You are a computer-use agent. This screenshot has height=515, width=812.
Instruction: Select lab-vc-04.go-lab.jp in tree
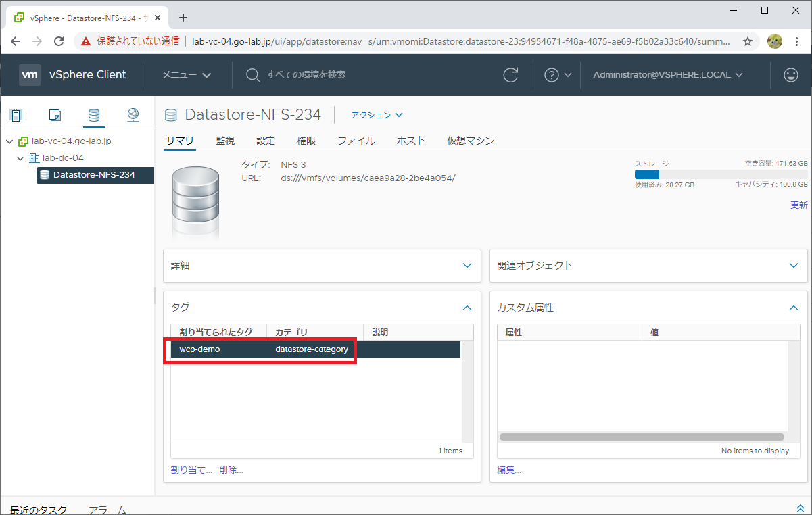(71, 141)
